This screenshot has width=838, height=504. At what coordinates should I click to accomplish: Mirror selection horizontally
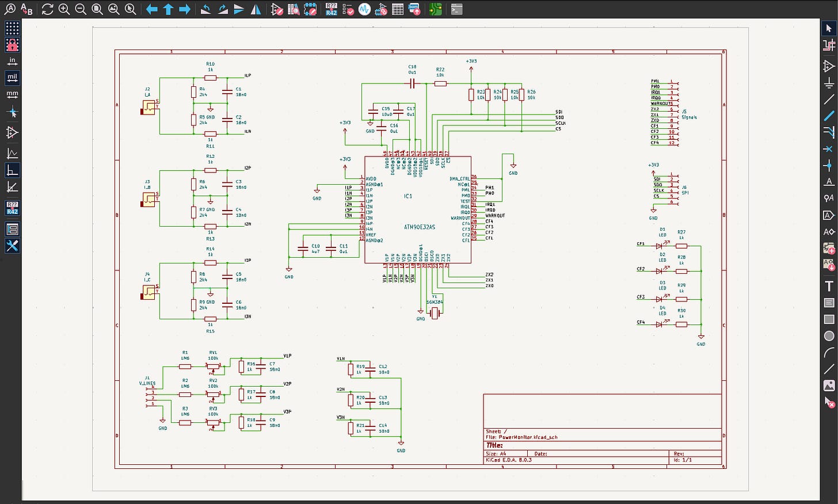(256, 9)
